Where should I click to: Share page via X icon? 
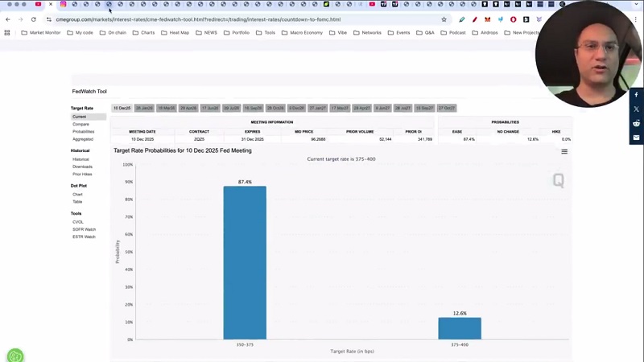pos(636,109)
